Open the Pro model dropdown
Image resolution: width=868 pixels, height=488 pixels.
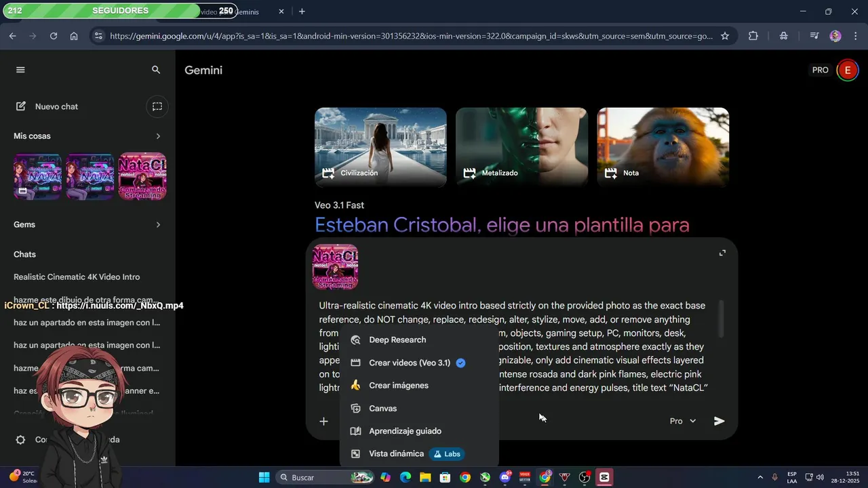click(683, 421)
